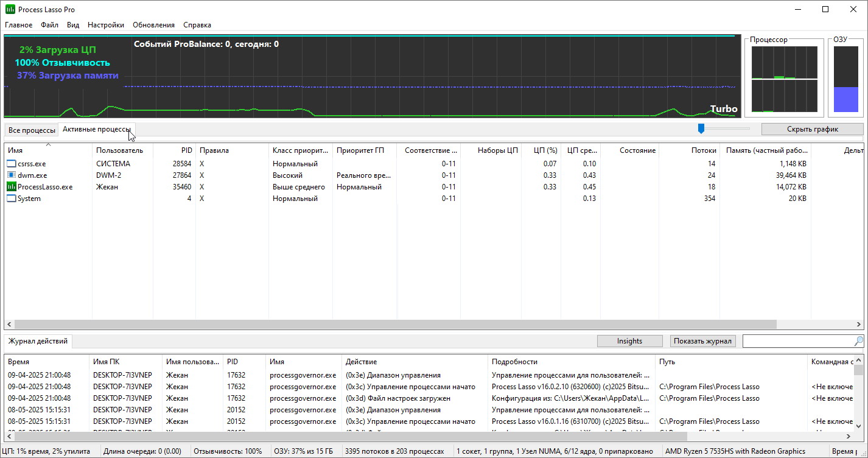Image resolution: width=868 pixels, height=458 pixels.
Task: Click the ОЗУ memory usage bar
Action: coord(845,79)
